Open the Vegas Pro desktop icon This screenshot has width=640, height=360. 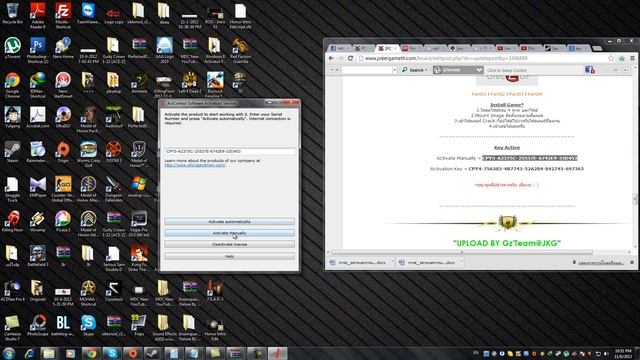(x=139, y=224)
